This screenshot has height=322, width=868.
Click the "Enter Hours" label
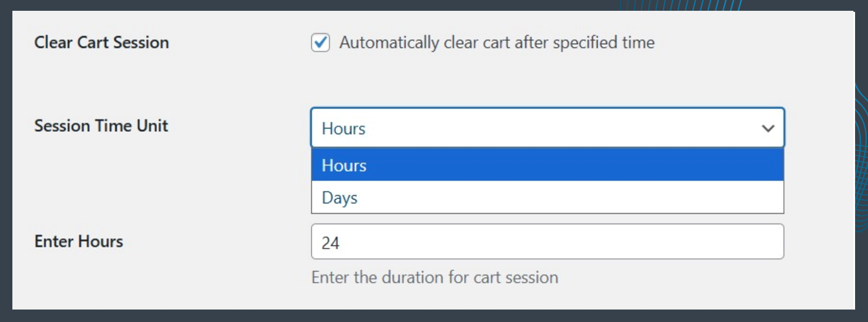point(79,241)
